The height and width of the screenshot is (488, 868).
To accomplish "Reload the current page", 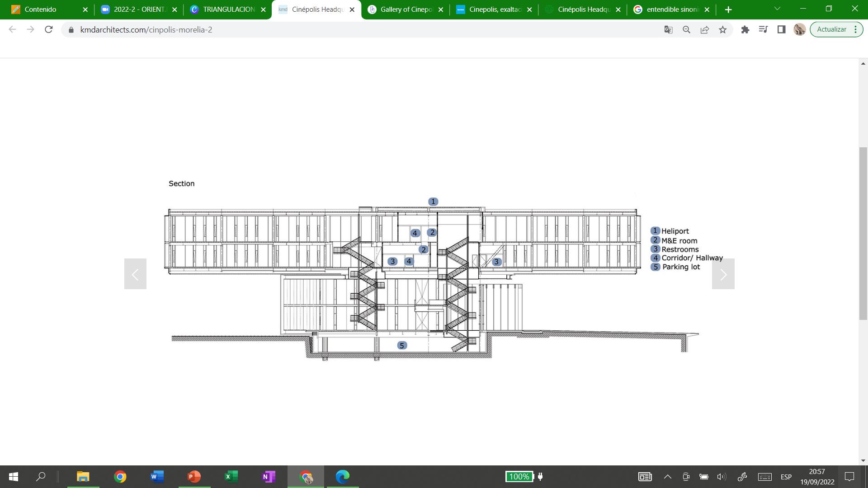I will (x=49, y=30).
